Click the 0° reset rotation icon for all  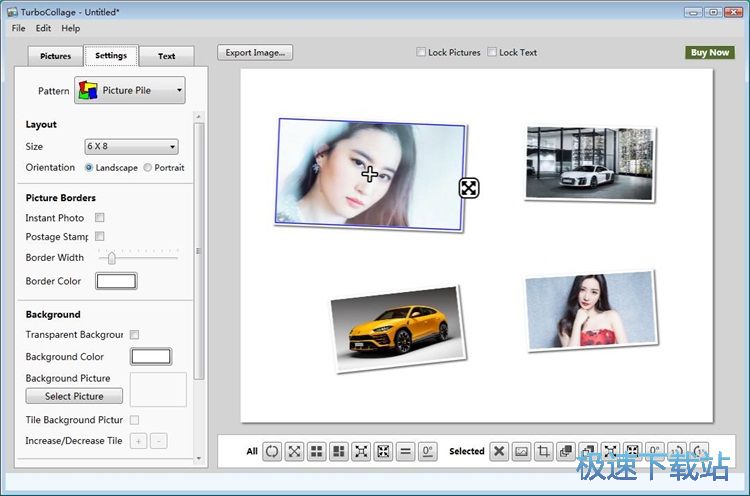[x=428, y=452]
